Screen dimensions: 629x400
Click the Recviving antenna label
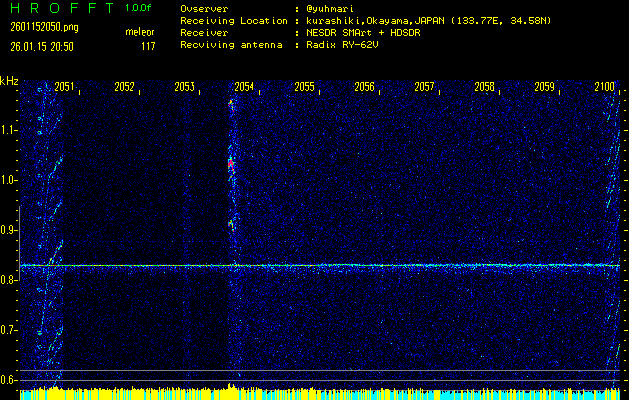point(231,45)
